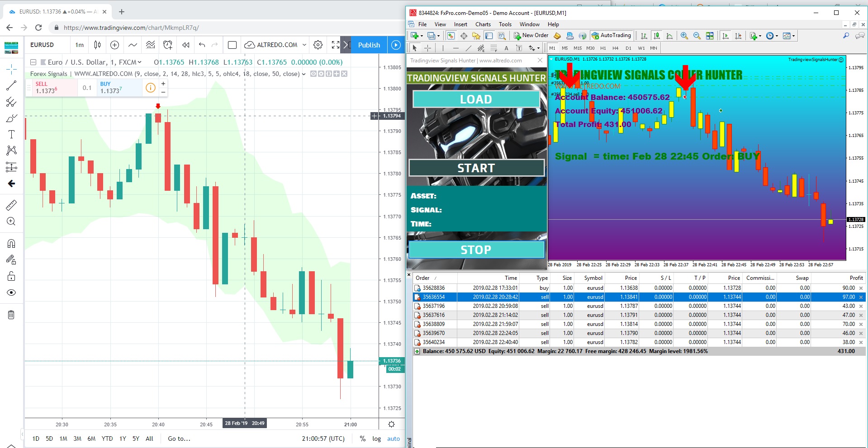Click the LOAD button in Signals Hunter
Viewport: 868px width, 448px height.
point(476,99)
